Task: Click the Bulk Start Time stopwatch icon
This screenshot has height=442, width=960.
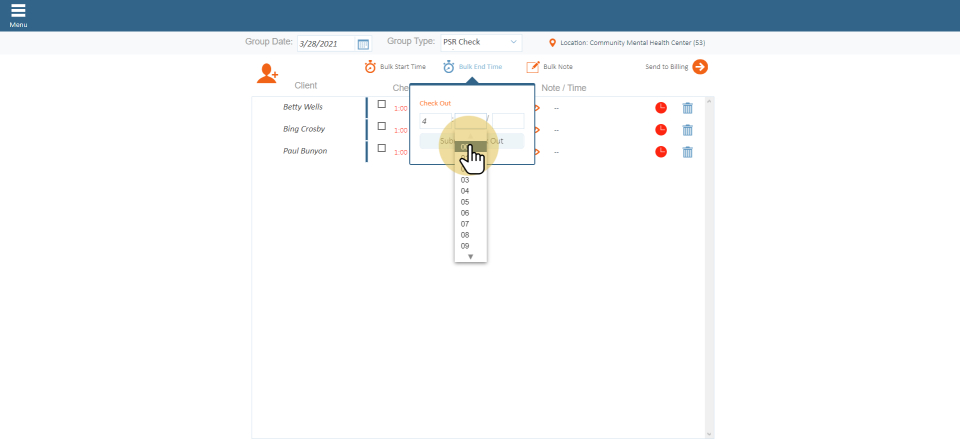Action: click(370, 67)
